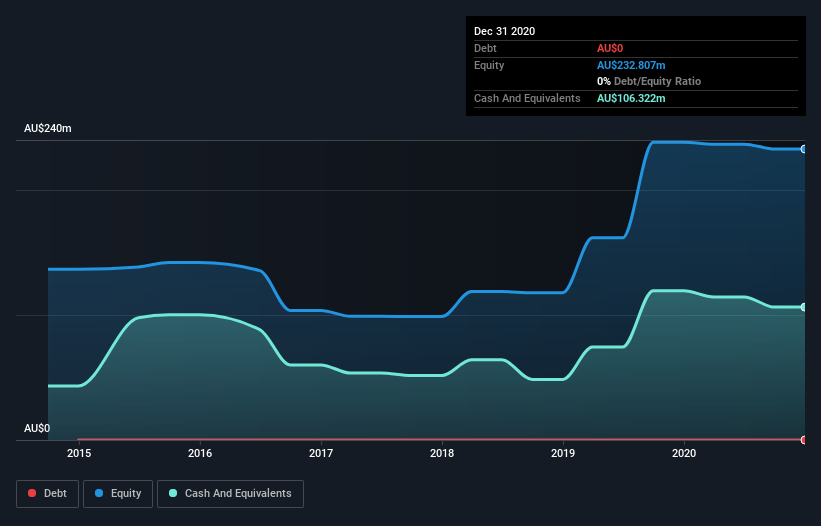Click the blue Equity legend dot
This screenshot has height=526, width=821.
click(99, 493)
